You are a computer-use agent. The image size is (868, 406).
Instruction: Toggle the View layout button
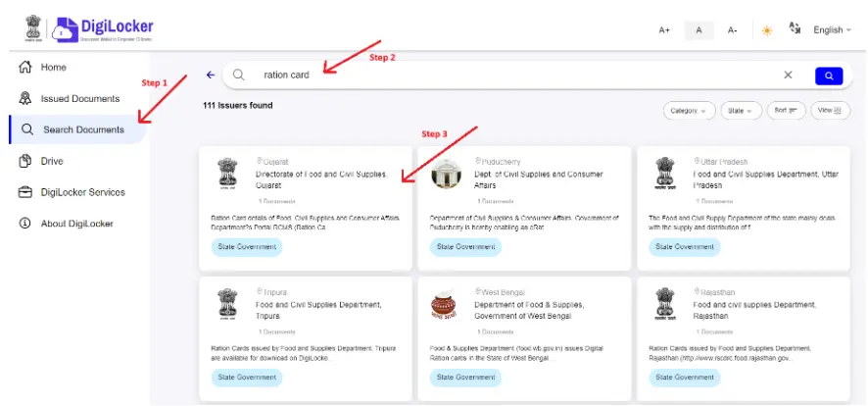click(x=830, y=111)
